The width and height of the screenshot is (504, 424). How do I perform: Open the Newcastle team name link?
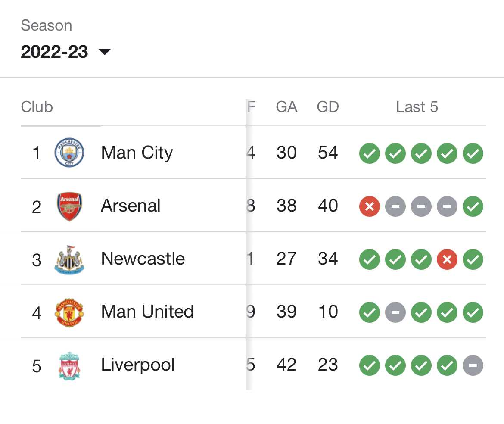143,259
